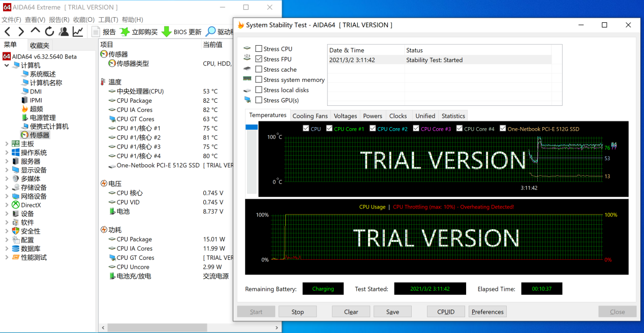Go forward with the right arrow toolbar icon

21,32
